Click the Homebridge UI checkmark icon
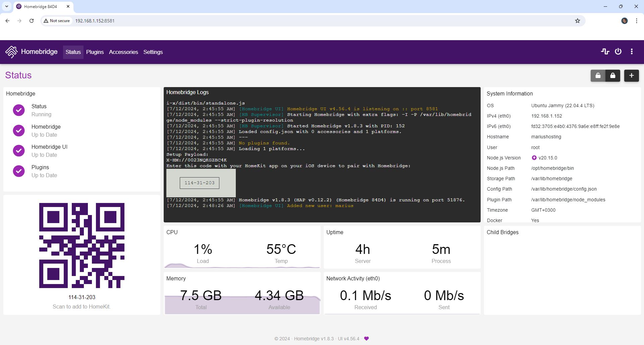Screen dimensions: 644x345 (x=19, y=151)
